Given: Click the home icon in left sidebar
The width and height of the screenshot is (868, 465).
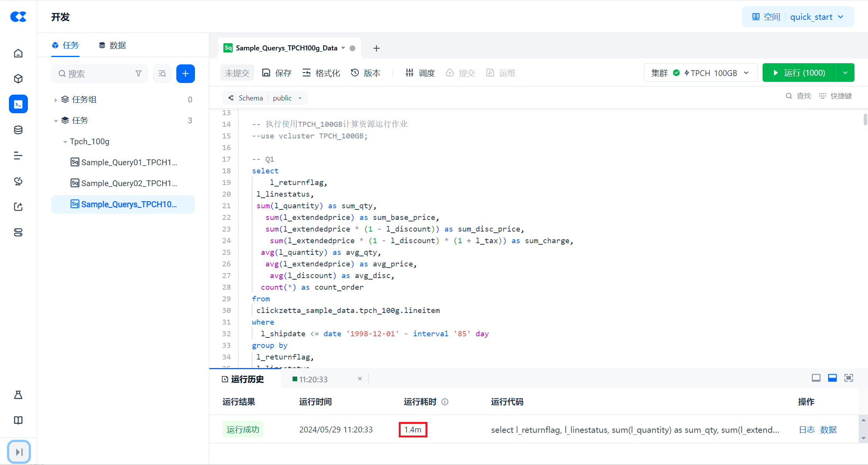Looking at the screenshot, I should (x=18, y=53).
